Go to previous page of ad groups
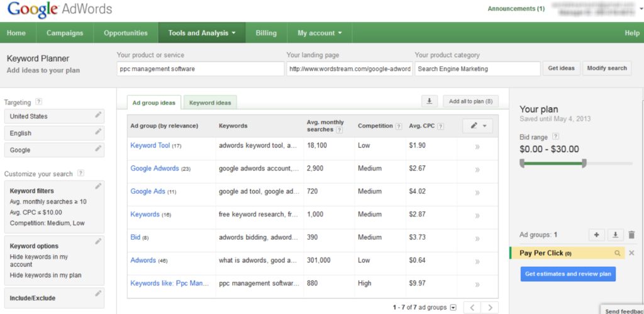Image resolution: width=644 pixels, height=314 pixels. [x=472, y=308]
